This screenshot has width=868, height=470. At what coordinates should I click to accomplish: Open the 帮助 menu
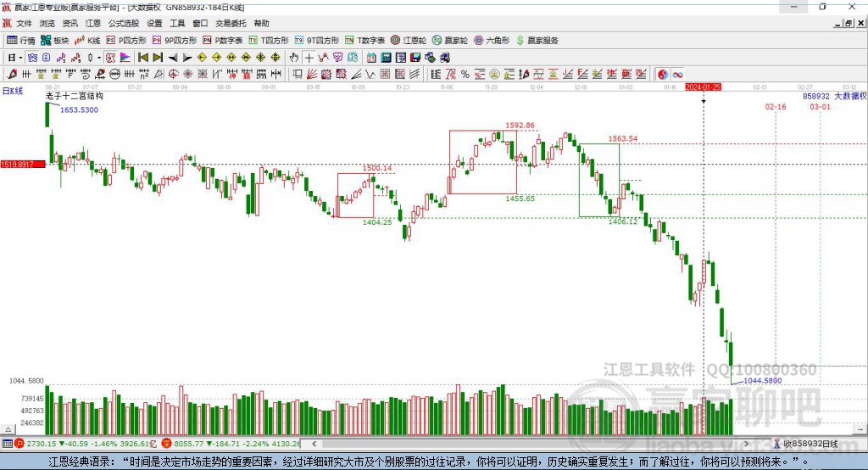tap(261, 23)
